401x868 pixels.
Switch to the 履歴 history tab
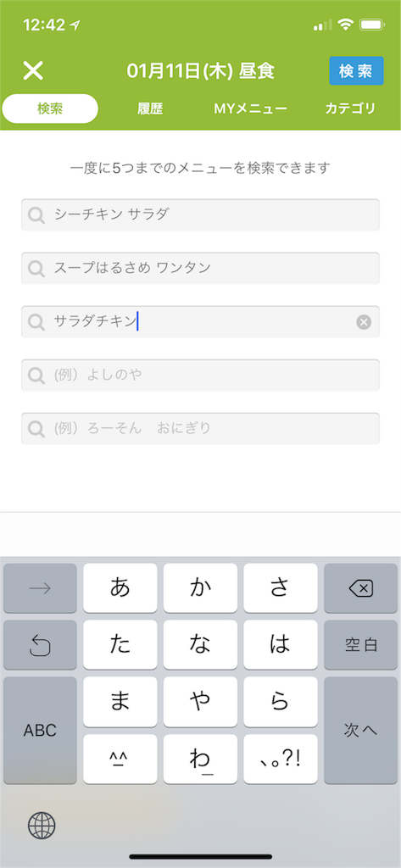click(x=150, y=108)
